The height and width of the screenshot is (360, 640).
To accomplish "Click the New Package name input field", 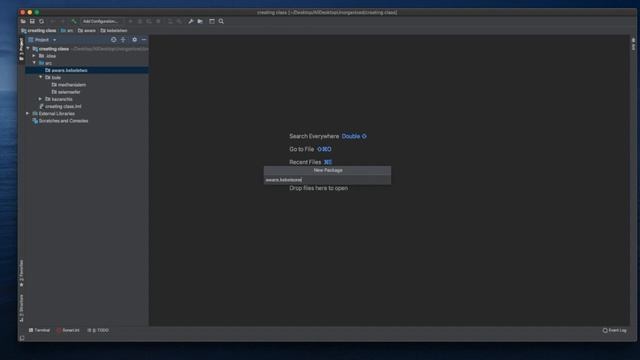I will tap(327, 180).
